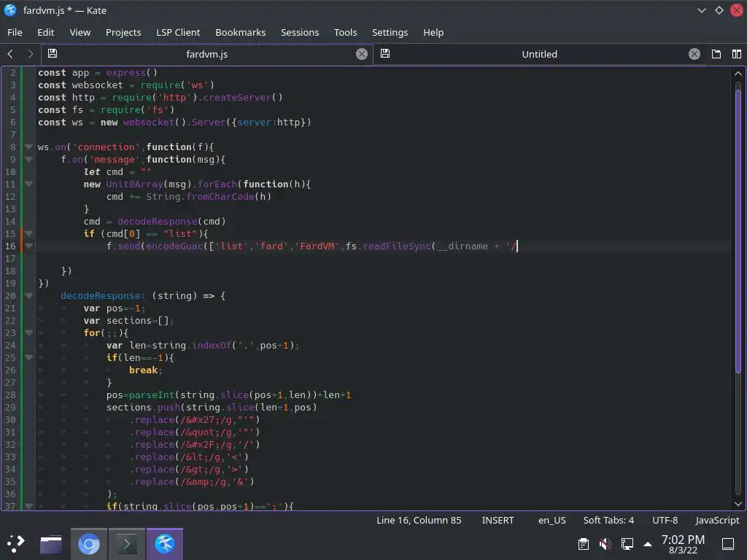The width and height of the screenshot is (747, 560).
Task: Click the new document icon
Action: point(716,54)
